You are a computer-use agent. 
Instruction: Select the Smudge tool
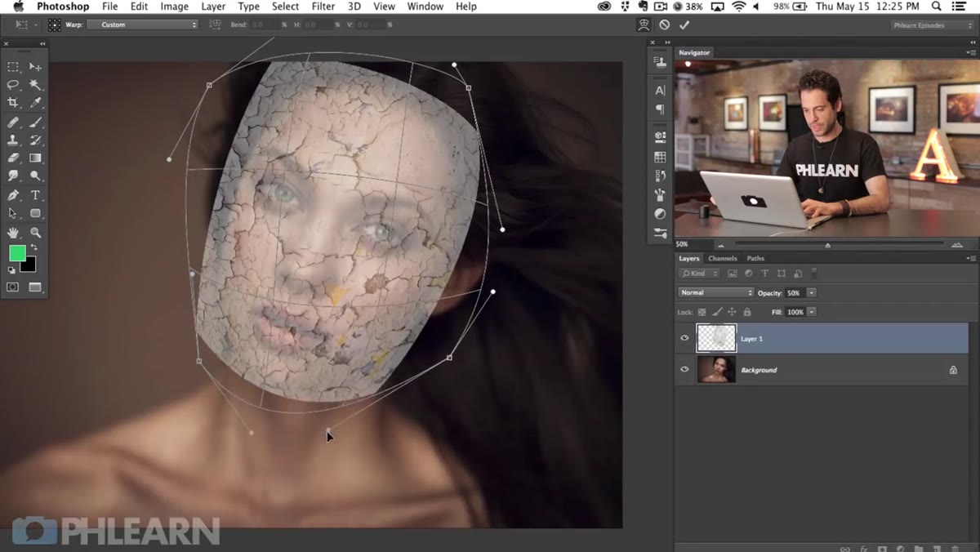pyautogui.click(x=13, y=176)
